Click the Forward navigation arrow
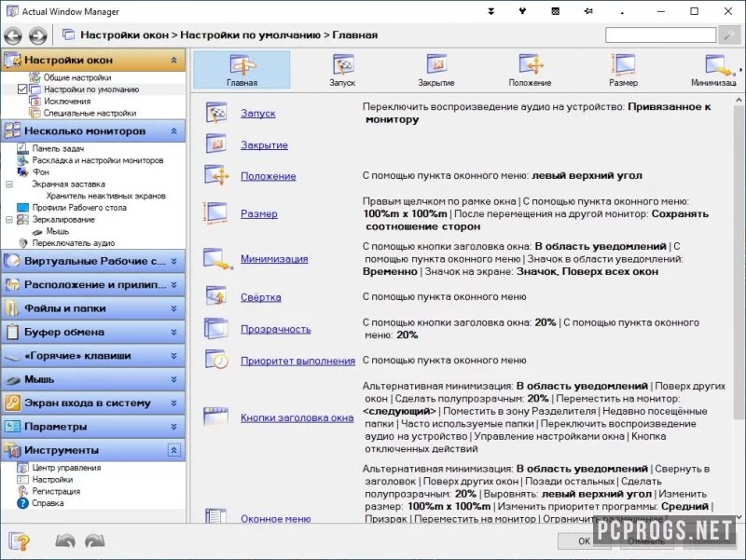Screen dimensions: 746x560 pyautogui.click(x=38, y=35)
